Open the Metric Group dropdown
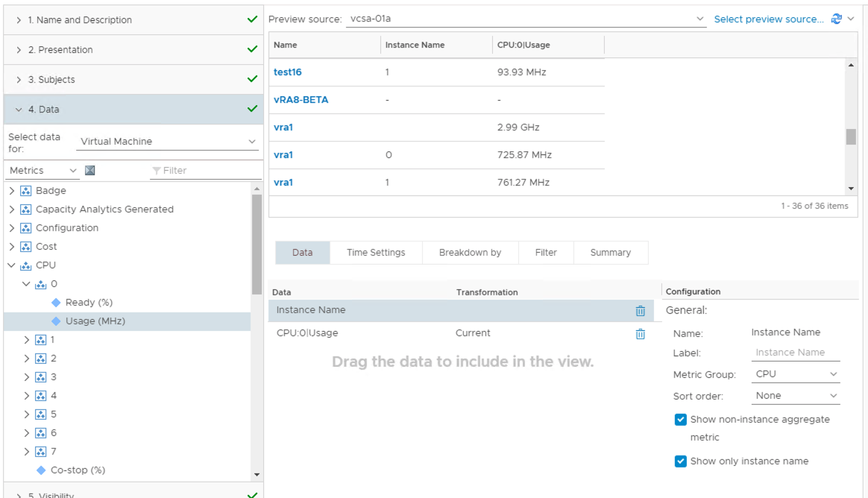This screenshot has height=498, width=868. [x=795, y=374]
